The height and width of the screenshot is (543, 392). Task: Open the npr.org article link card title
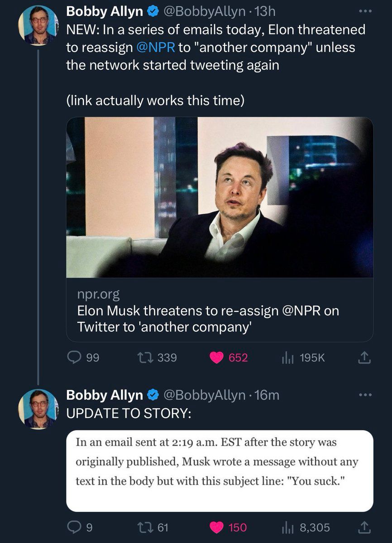point(208,319)
